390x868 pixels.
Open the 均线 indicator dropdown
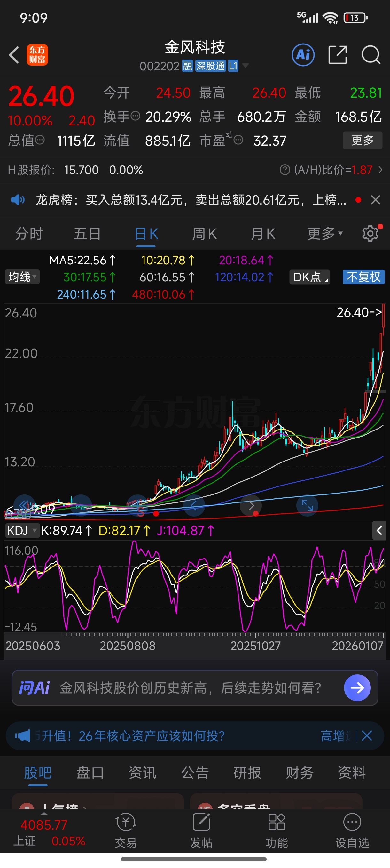(22, 277)
